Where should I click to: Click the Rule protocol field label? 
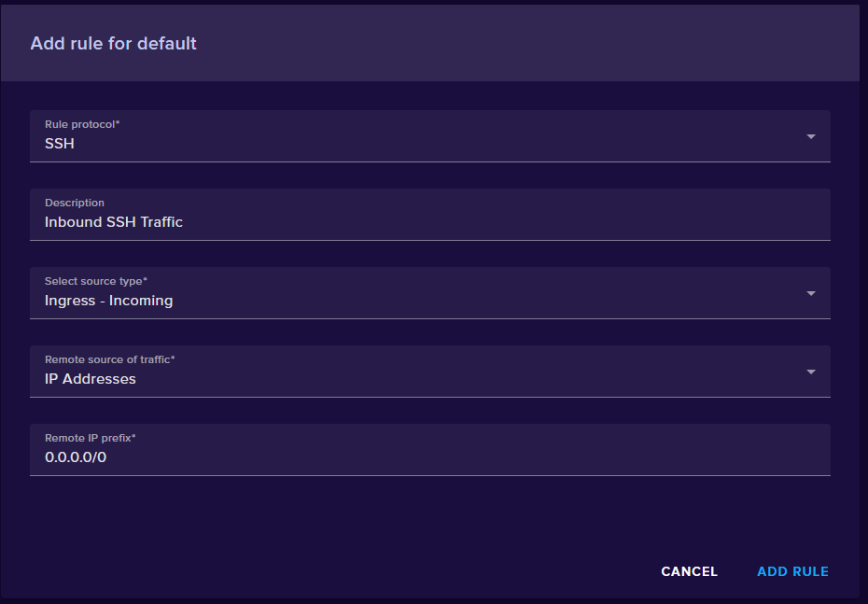82,124
